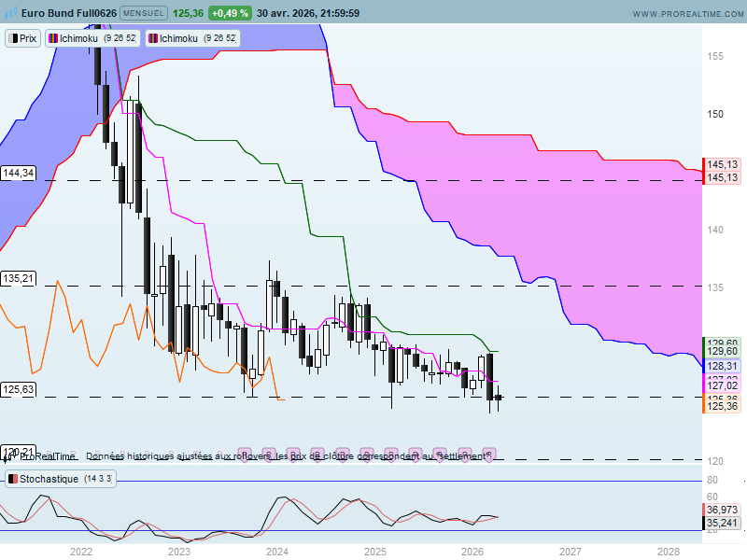Click the second Ichimoku label tab

(192, 38)
